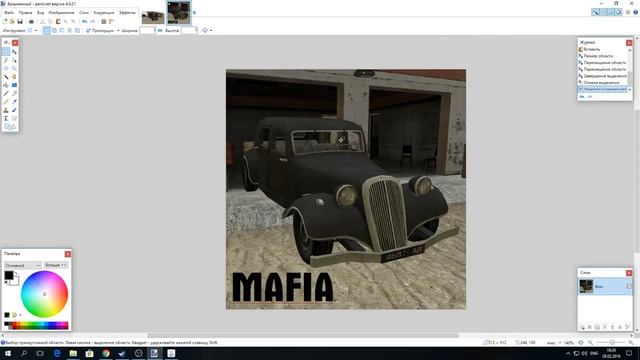The height and width of the screenshot is (360, 640).
Task: Open the Вид menu
Action: (40, 13)
